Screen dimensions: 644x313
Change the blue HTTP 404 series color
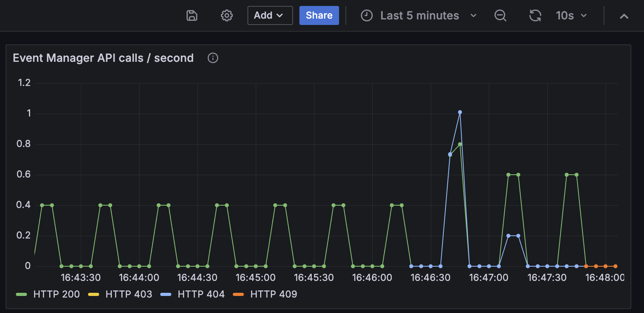(166, 294)
